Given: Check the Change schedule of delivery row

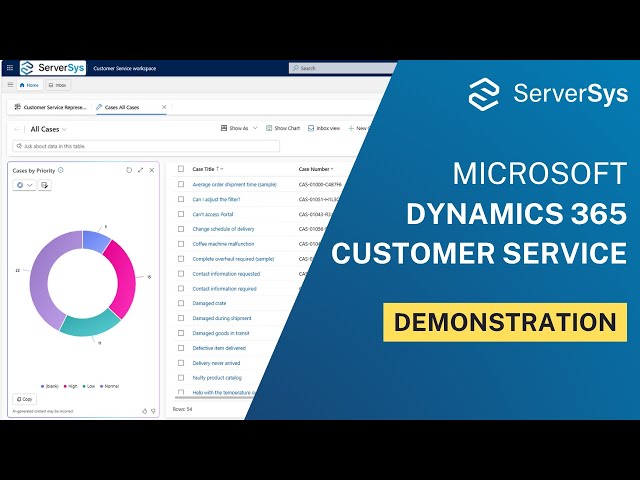Looking at the screenshot, I should [x=181, y=229].
